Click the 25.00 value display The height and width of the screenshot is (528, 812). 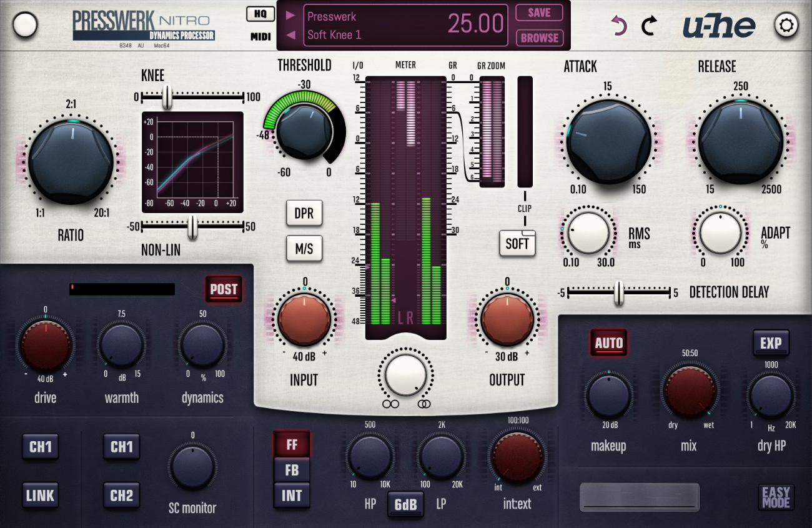pos(476,24)
